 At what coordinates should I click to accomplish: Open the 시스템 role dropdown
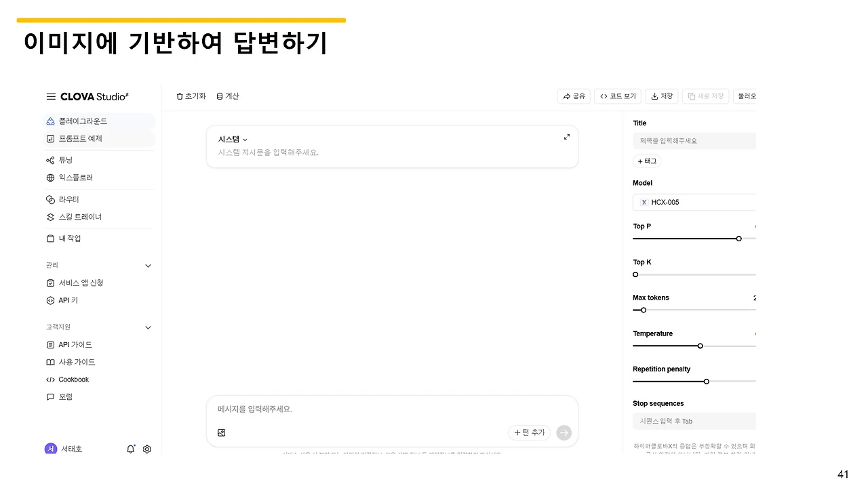point(230,139)
